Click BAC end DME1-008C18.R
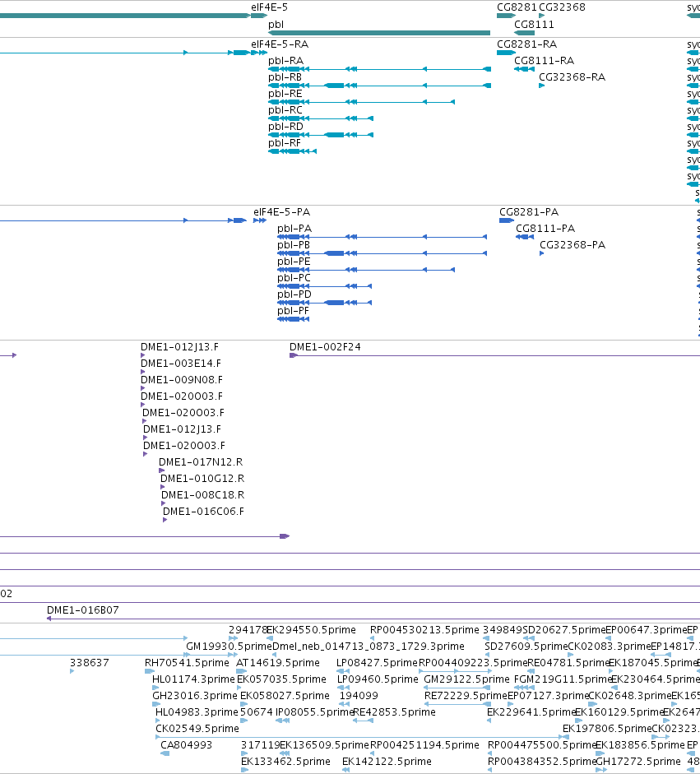Screen dimensions: 700x774 [203, 494]
